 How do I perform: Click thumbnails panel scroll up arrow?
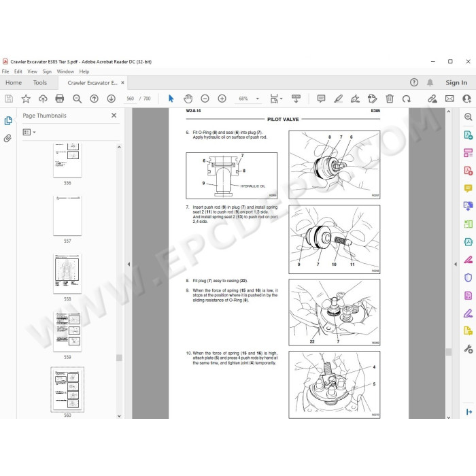coord(119,148)
